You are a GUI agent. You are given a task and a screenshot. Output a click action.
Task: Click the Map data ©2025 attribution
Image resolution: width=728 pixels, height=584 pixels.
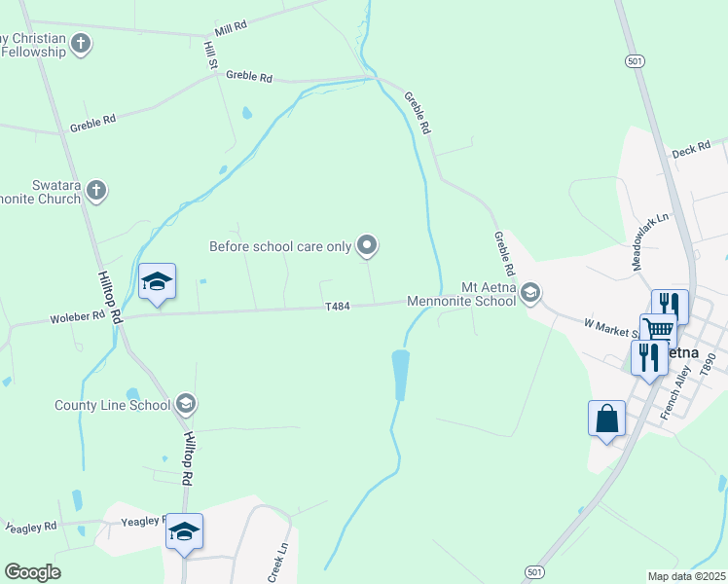[687, 576]
